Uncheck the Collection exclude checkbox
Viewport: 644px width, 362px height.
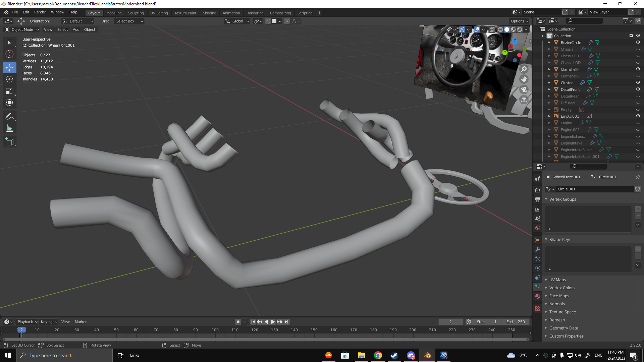tap(631, 36)
